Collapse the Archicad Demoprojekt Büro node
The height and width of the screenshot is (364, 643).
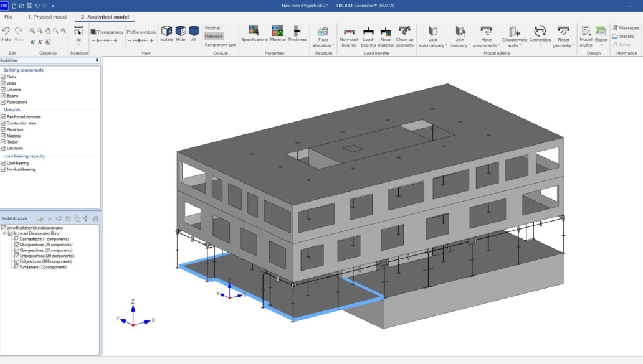click(6, 233)
